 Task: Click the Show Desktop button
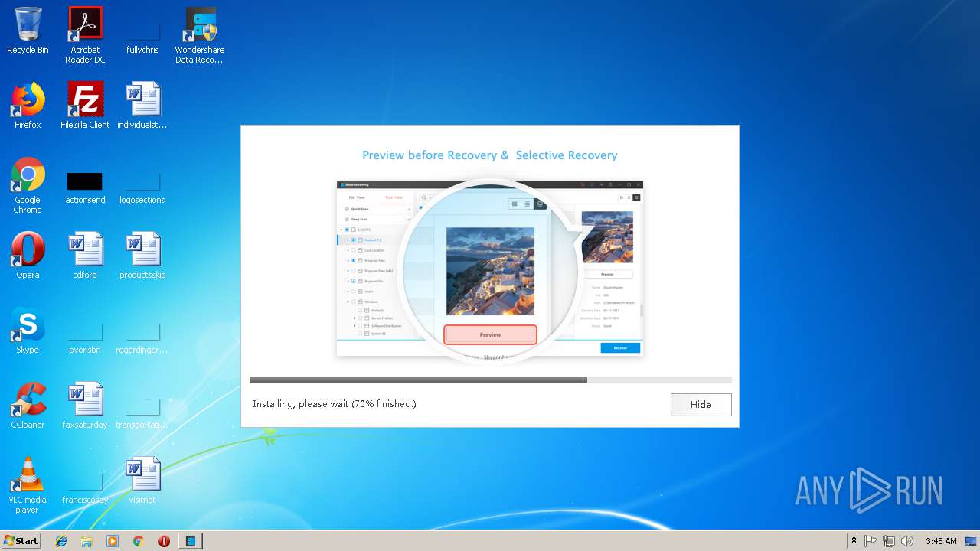pyautogui.click(x=972, y=541)
